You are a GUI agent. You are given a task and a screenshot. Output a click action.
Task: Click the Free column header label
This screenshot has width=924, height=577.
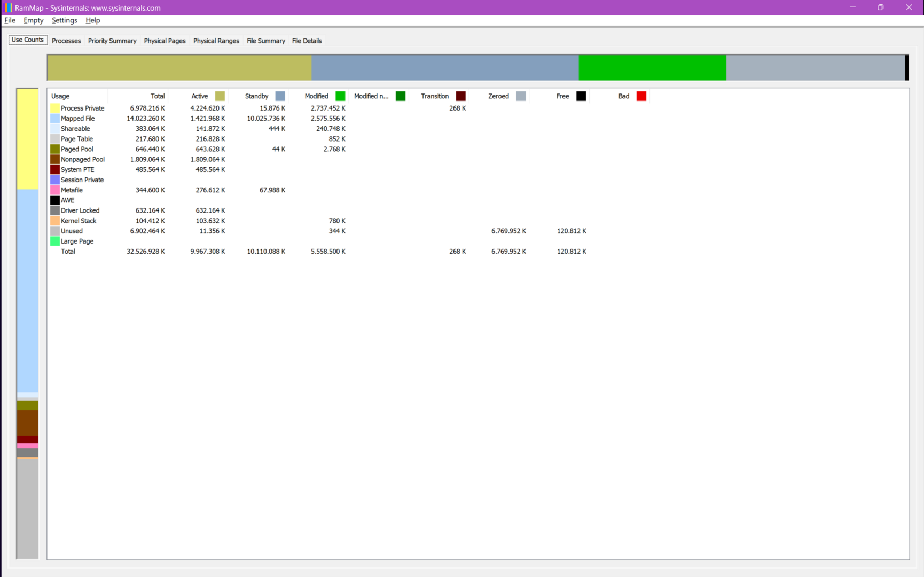pos(562,96)
